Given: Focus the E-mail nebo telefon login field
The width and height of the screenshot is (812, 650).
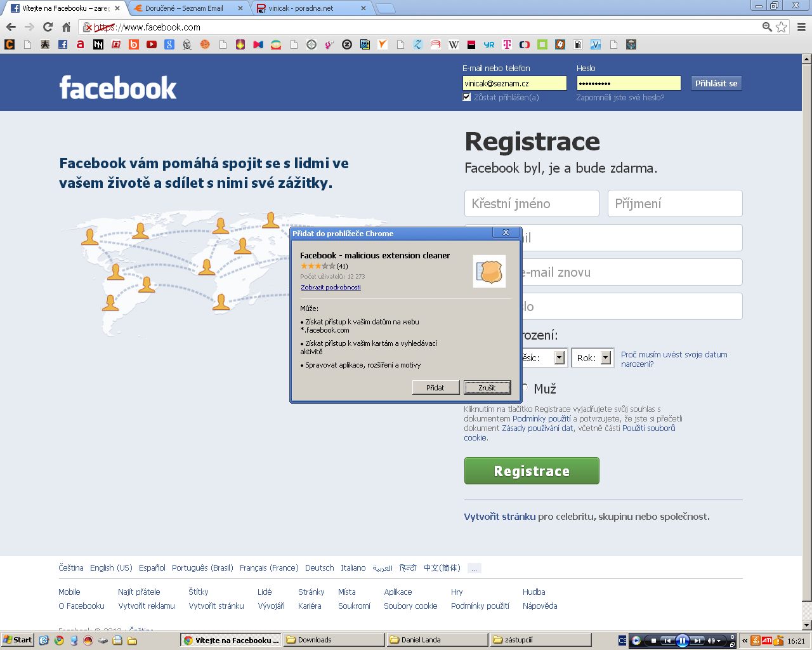Looking at the screenshot, I should [514, 83].
